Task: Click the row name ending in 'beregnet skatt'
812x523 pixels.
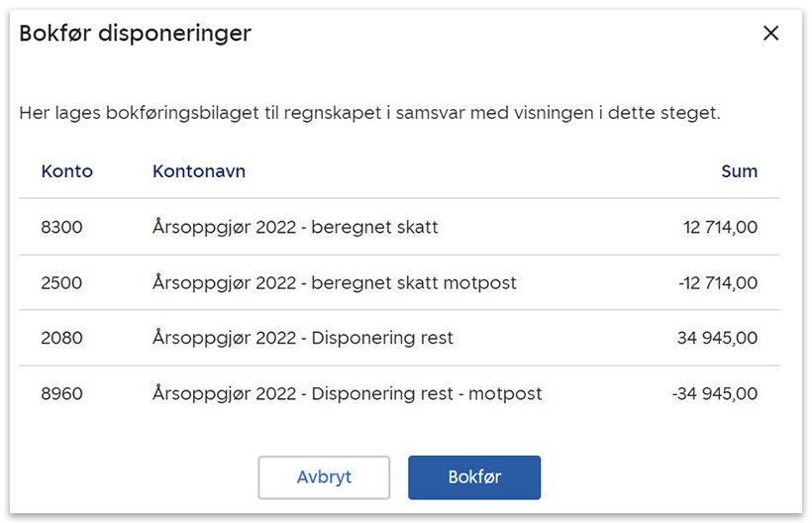Action: pos(295,228)
